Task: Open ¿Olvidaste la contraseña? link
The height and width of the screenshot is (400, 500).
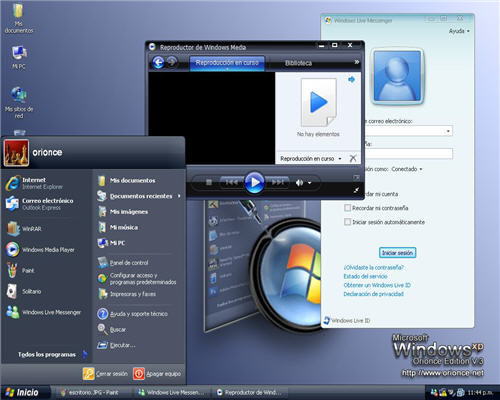Action: coord(373,267)
